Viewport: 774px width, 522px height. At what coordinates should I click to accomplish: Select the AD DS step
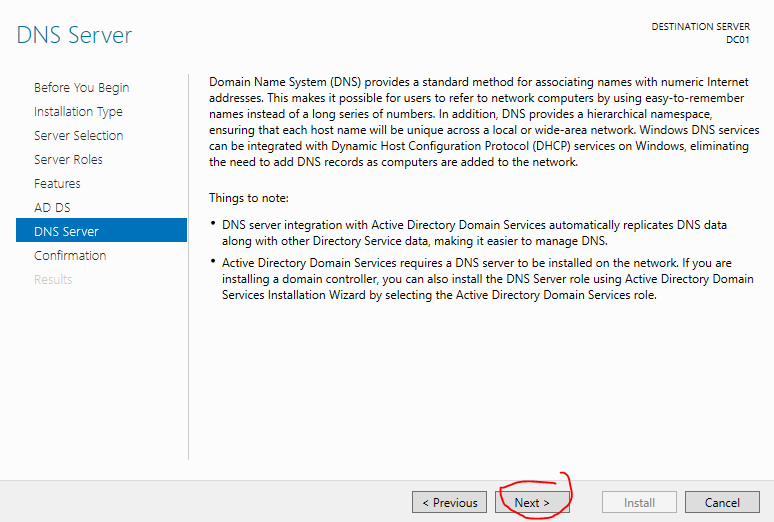[x=52, y=207]
